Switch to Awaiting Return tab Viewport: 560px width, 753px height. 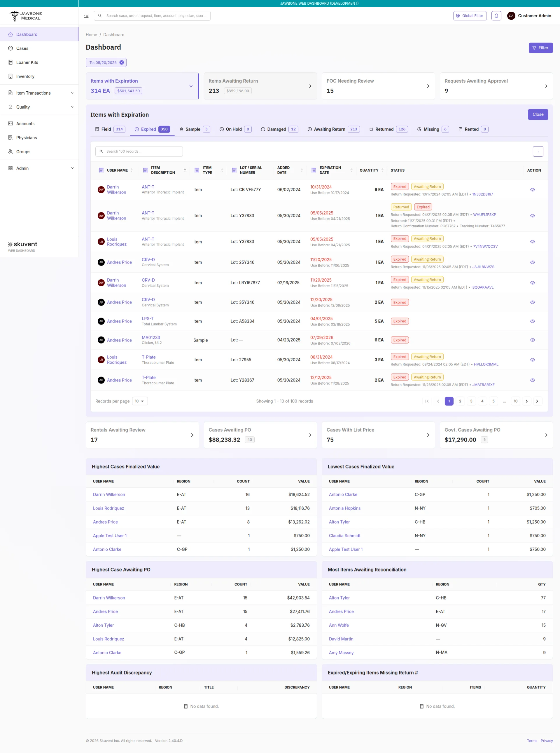pos(334,129)
